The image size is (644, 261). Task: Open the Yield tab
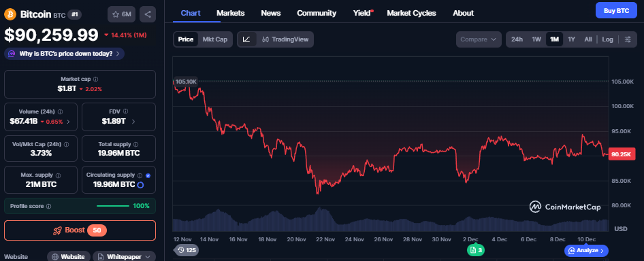(x=362, y=13)
